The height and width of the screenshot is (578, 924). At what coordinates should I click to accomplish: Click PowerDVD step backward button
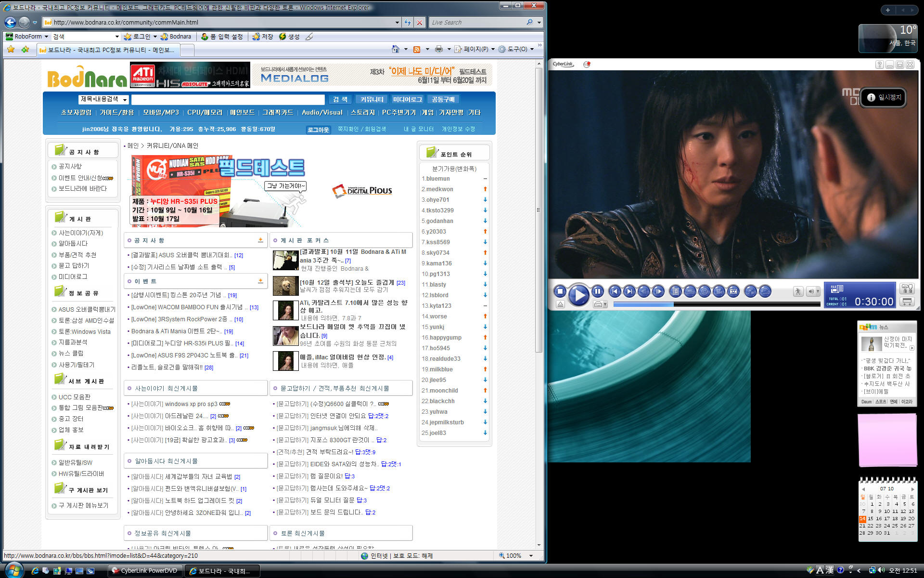point(643,291)
